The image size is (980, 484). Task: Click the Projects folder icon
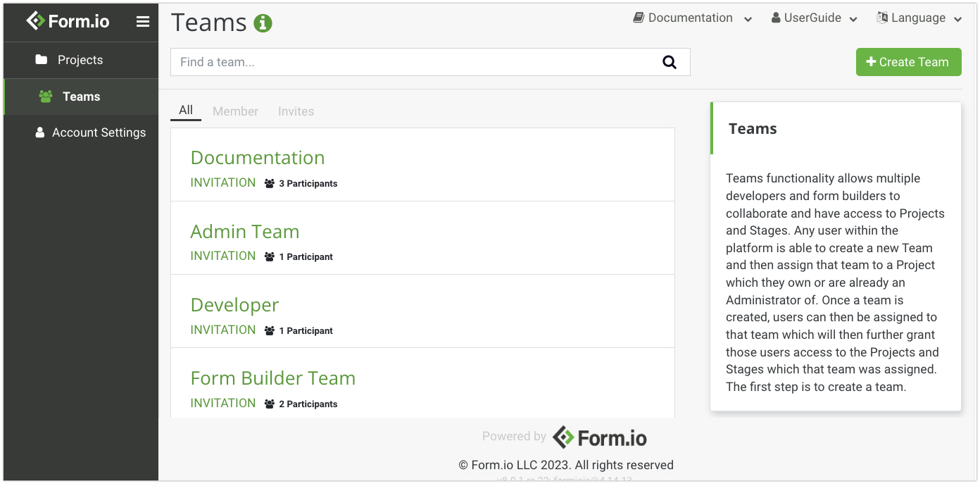point(42,60)
